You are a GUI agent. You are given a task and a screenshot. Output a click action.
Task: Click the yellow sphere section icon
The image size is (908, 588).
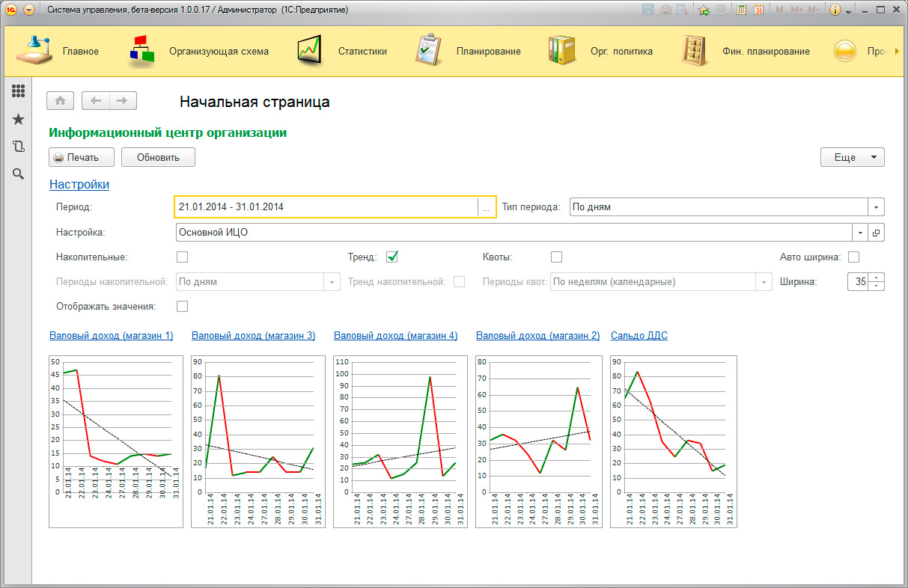[x=845, y=52]
